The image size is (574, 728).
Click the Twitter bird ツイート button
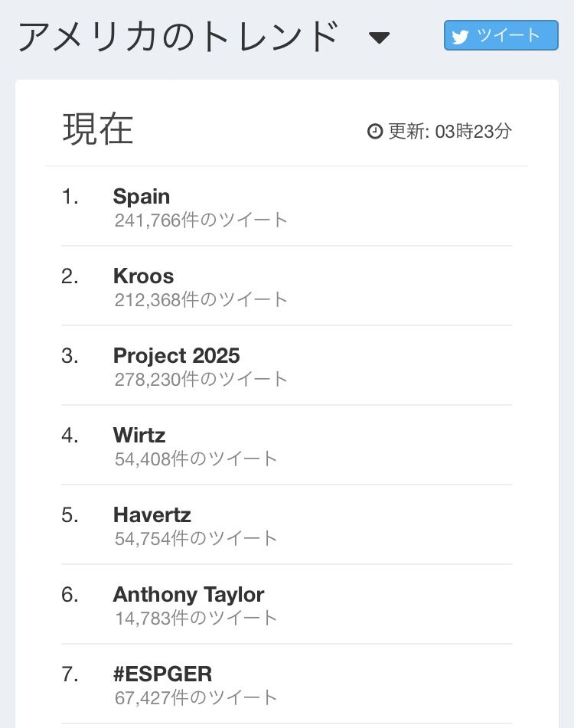501,35
